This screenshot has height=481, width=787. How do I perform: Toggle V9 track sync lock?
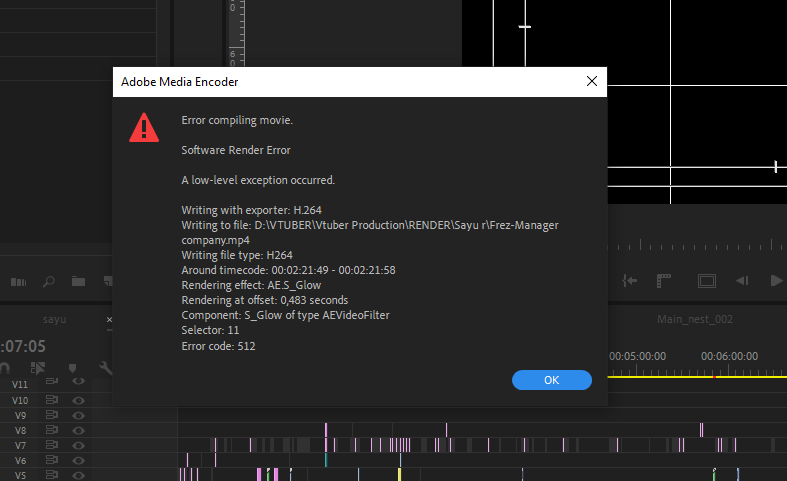pos(52,415)
